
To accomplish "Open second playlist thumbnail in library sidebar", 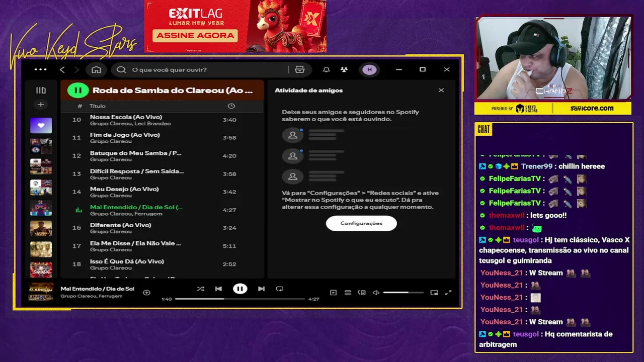I will (41, 146).
